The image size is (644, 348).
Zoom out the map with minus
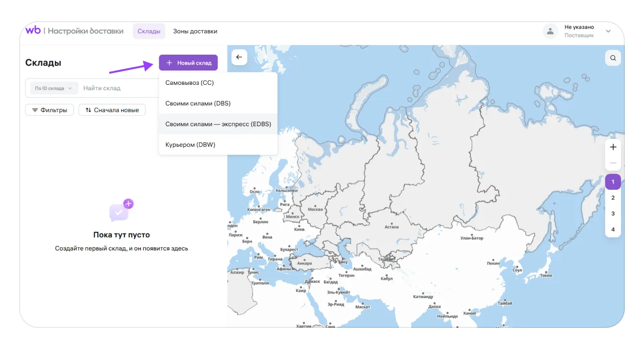coord(613,163)
